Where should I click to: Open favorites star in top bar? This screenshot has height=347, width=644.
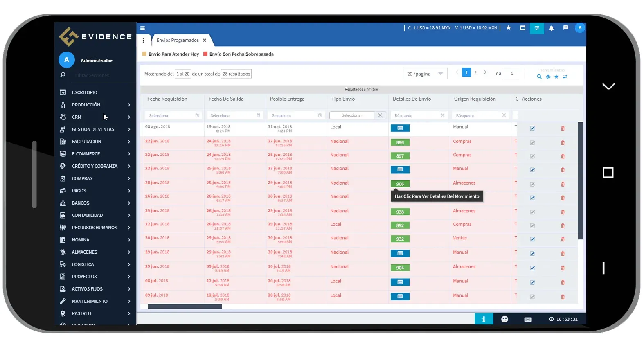coord(508,28)
